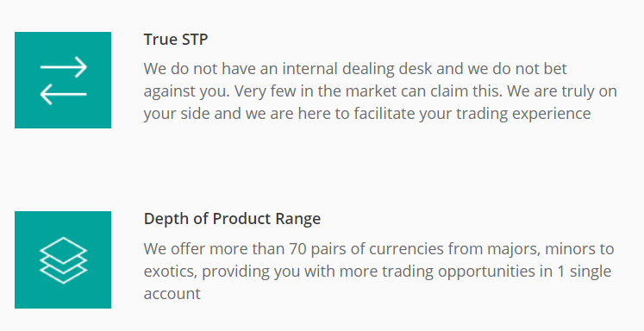Click the stacked layers icon for Product Range
644x331 pixels.
tap(63, 259)
